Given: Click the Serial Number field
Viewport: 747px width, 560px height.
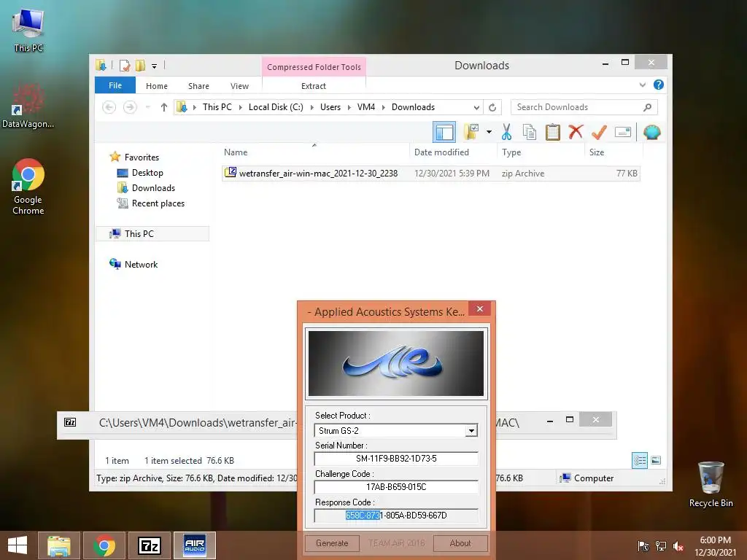Looking at the screenshot, I should tap(396, 459).
